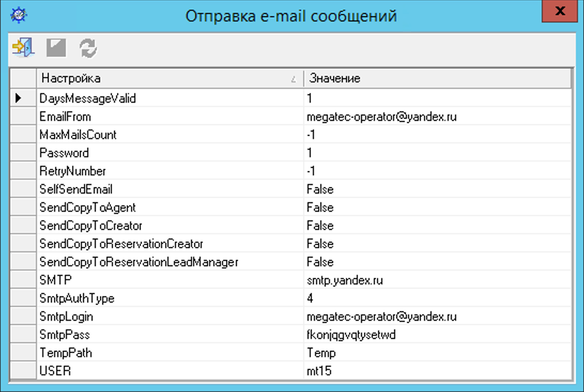Close the e-mail settings window
The image size is (584, 392).
click(559, 11)
